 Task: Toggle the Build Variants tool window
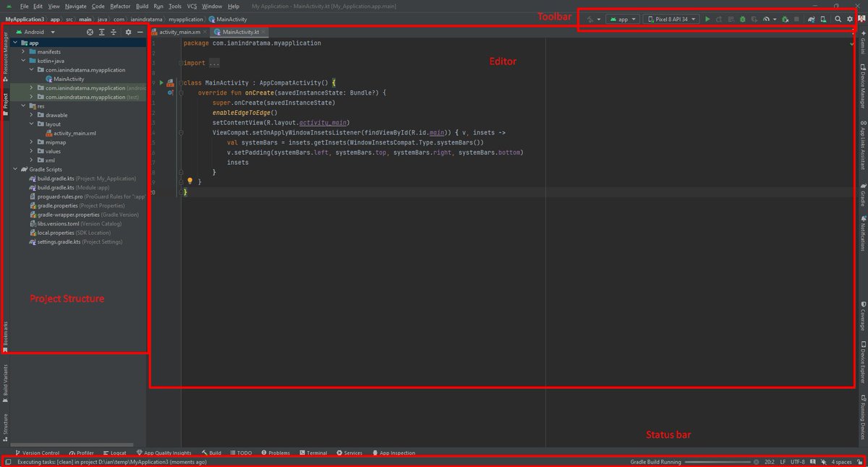point(5,383)
